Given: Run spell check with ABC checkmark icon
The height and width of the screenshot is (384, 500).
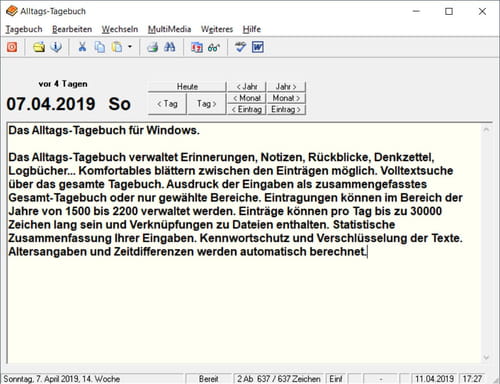Looking at the screenshot, I should coord(240,47).
